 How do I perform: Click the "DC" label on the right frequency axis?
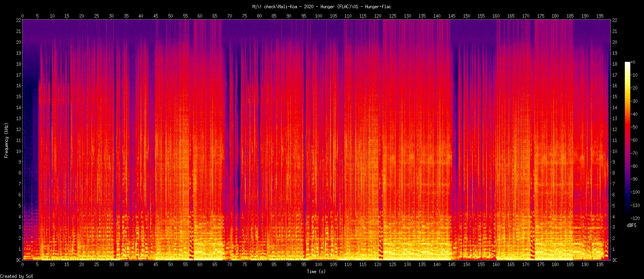click(615, 260)
